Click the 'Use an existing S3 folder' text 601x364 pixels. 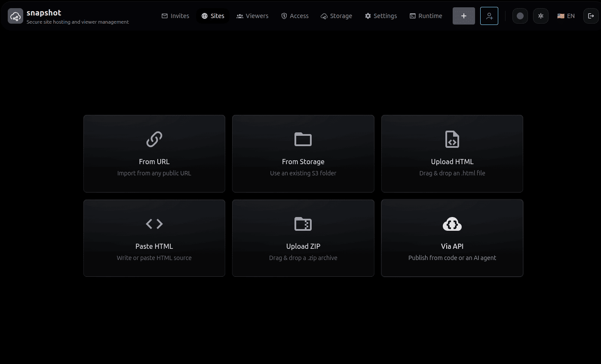[x=303, y=173]
